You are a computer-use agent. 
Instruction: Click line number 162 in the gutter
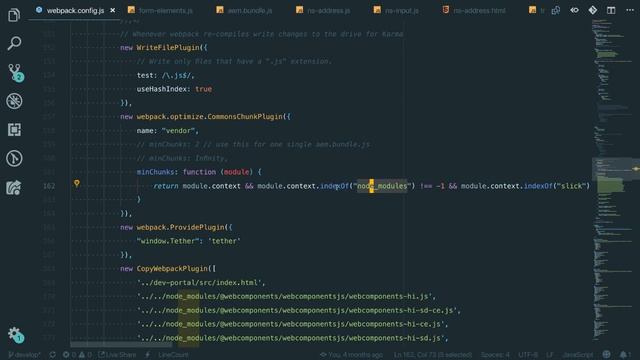49,186
